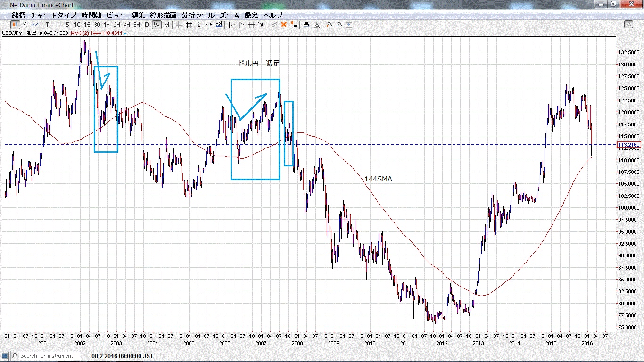Toggle the chart grid icon

point(189,25)
